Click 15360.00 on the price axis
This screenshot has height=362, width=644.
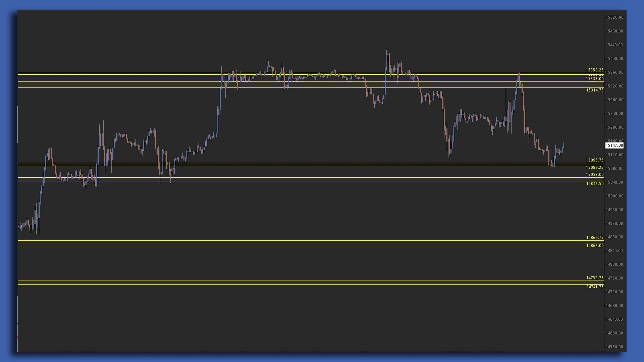614,72
